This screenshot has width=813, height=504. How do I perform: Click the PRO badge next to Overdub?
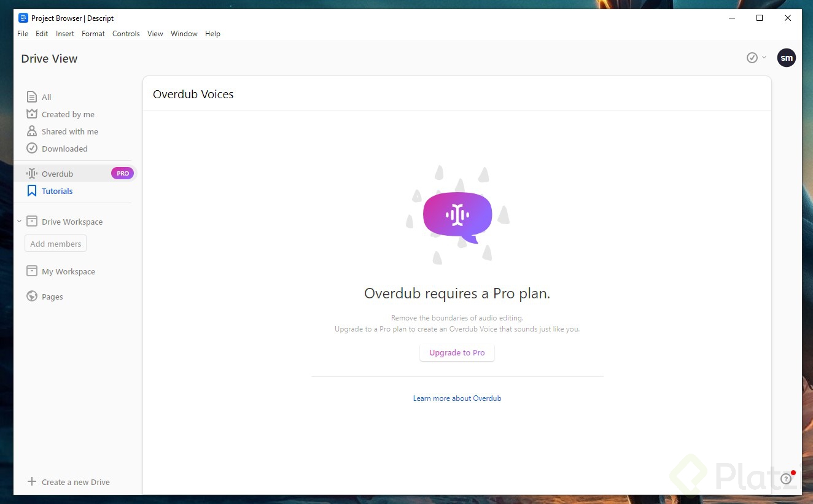click(x=122, y=173)
